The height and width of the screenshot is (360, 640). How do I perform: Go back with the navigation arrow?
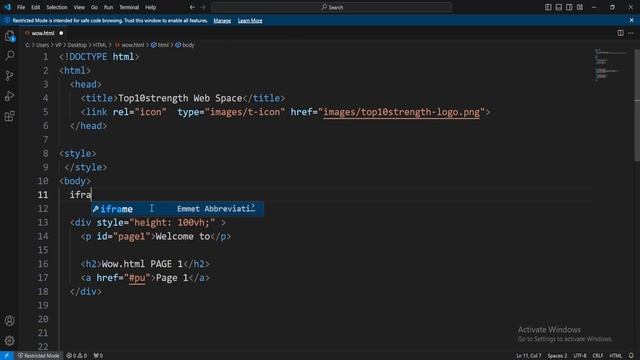[x=192, y=7]
